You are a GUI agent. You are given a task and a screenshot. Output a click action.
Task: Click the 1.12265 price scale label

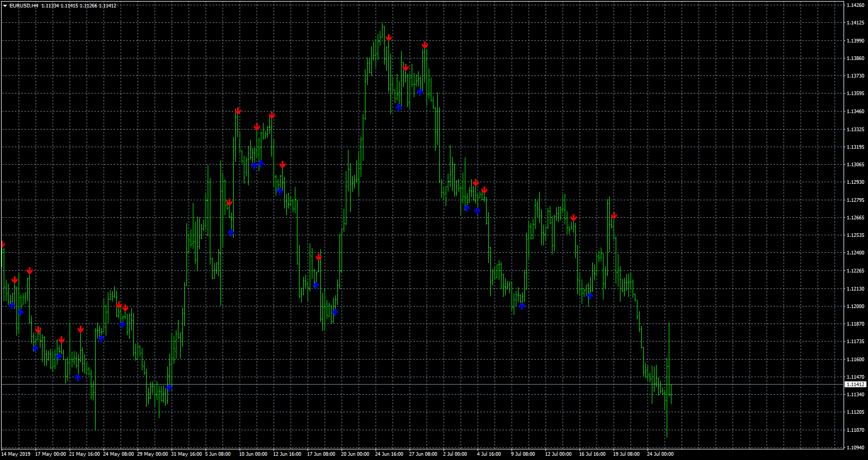[x=855, y=270]
